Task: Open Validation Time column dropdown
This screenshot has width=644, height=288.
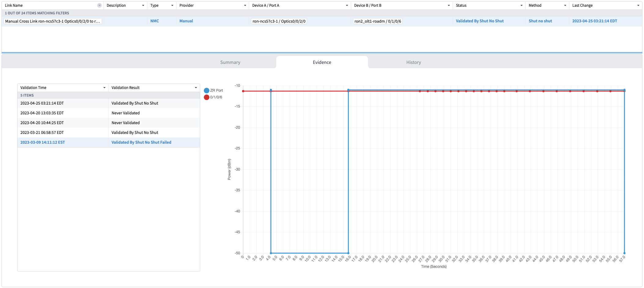Action: (x=104, y=88)
